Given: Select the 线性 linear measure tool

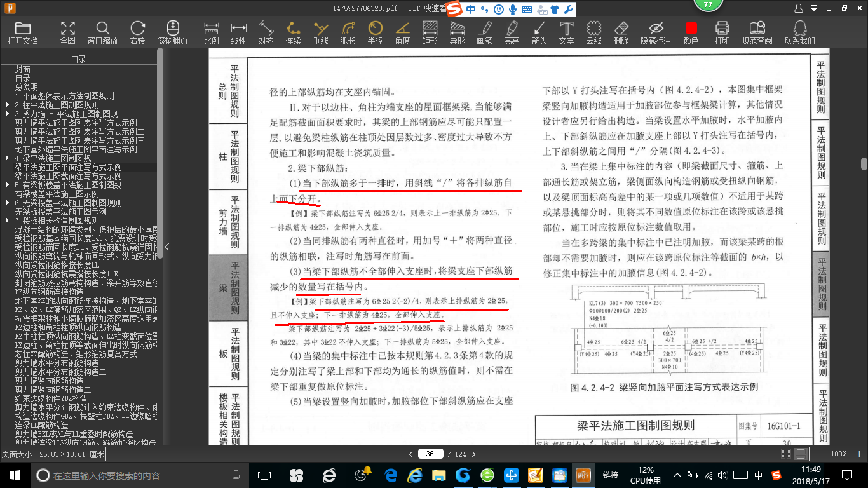Looking at the screenshot, I should tap(238, 32).
